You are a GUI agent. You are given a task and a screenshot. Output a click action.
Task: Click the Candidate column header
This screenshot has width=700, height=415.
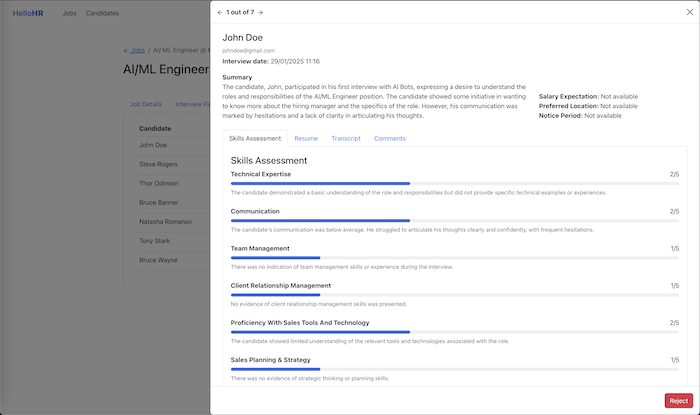point(155,129)
